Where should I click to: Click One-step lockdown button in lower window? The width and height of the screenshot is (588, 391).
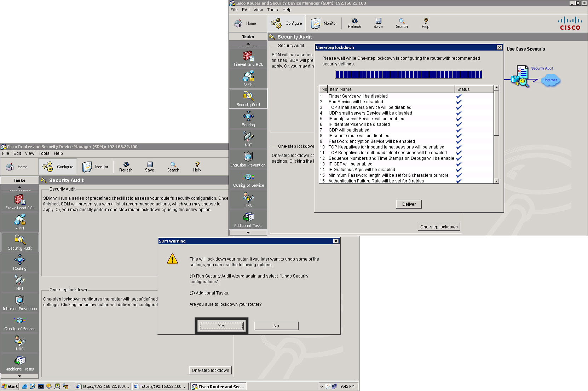tap(211, 370)
